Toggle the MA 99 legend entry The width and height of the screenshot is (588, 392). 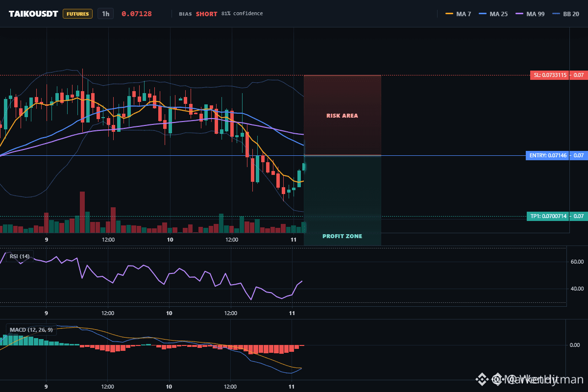click(x=529, y=14)
